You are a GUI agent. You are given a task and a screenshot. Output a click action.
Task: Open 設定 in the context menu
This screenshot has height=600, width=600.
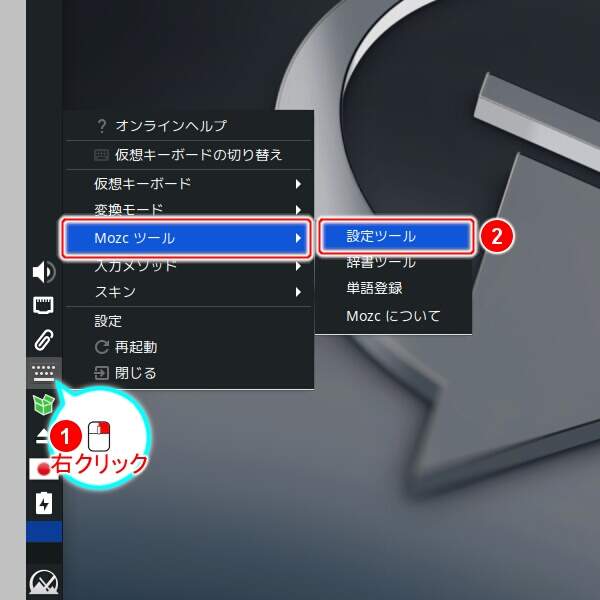(x=189, y=321)
